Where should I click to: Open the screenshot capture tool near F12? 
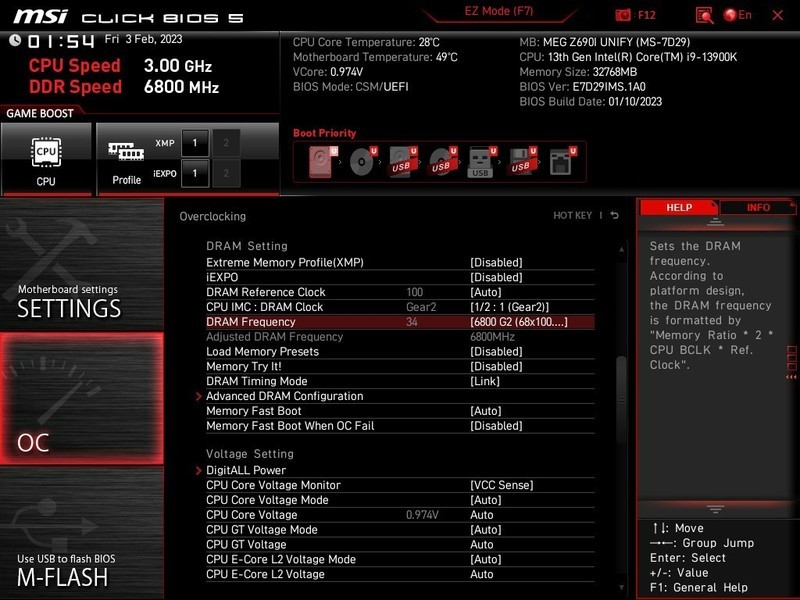click(622, 15)
